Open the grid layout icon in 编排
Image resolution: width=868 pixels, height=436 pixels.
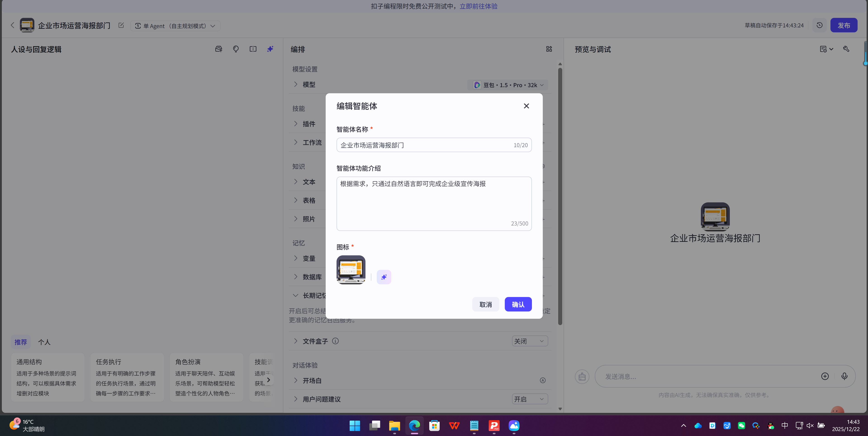tap(549, 49)
